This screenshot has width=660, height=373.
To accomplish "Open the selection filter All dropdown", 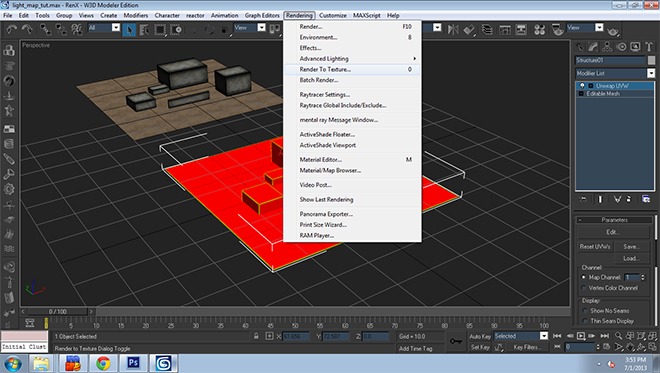I will pyautogui.click(x=116, y=27).
